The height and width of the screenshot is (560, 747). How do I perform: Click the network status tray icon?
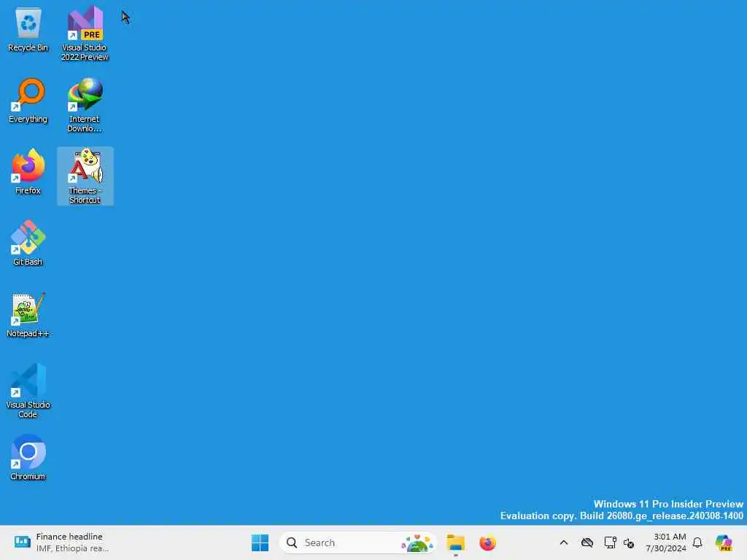610,542
